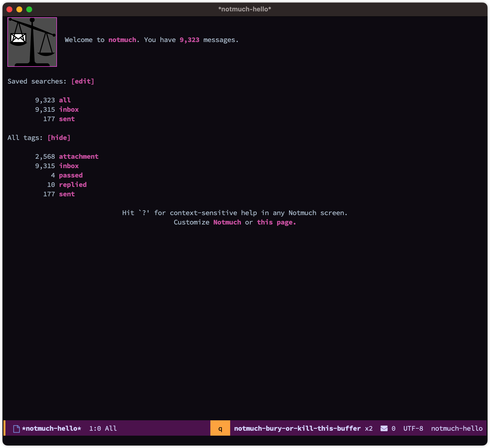Click the 1:0 cursor position indicator
The image size is (490, 448).
pos(95,428)
